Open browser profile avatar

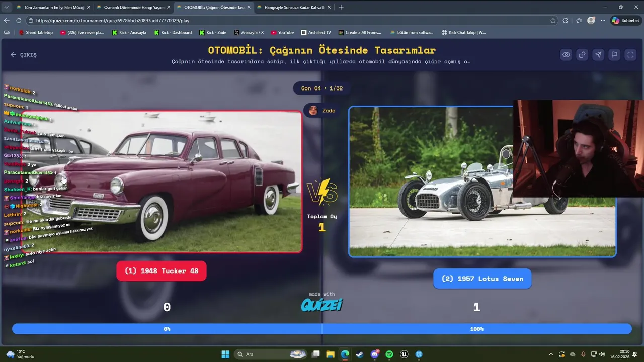[x=591, y=21]
